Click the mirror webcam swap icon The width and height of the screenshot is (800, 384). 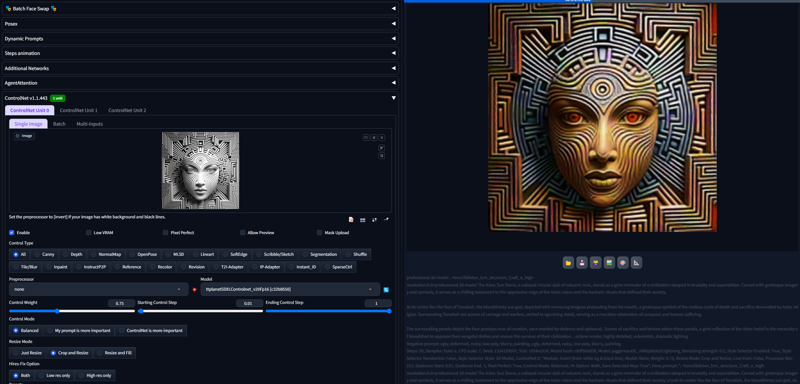click(374, 220)
